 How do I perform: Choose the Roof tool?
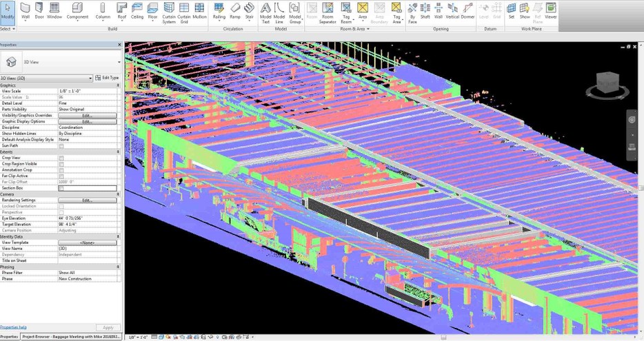coord(122,12)
